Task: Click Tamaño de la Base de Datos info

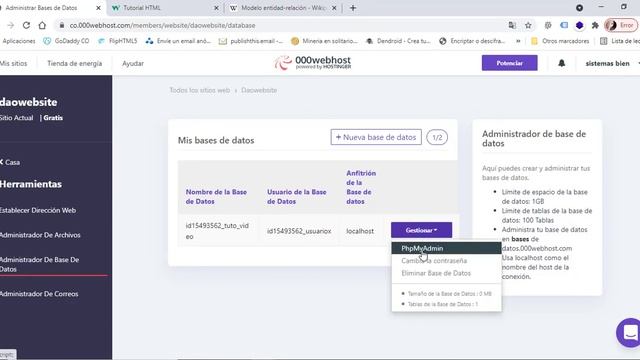Action: click(449, 293)
